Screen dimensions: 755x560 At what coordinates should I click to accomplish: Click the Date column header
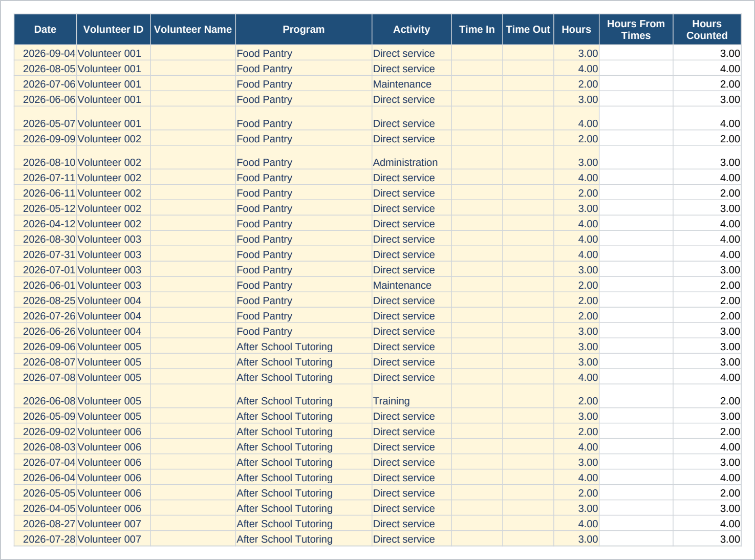tap(45, 30)
